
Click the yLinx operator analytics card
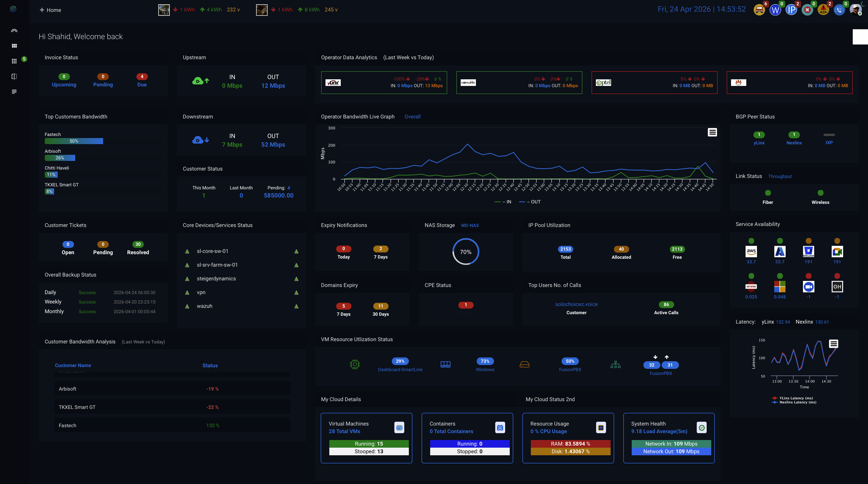click(384, 83)
